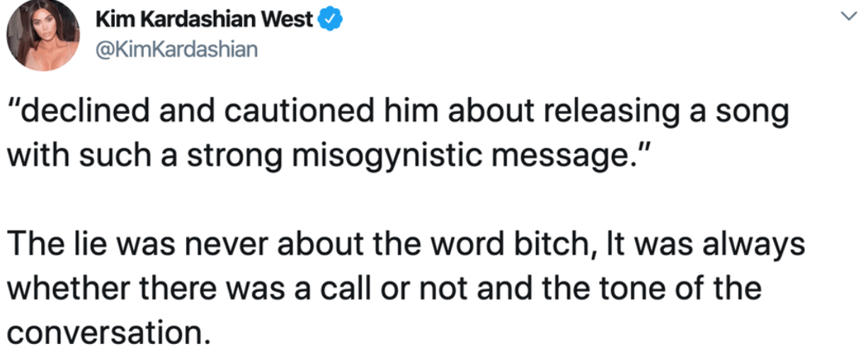This screenshot has width=868, height=356.
Task: Open the Kim Kardashian West display name
Action: [205, 21]
